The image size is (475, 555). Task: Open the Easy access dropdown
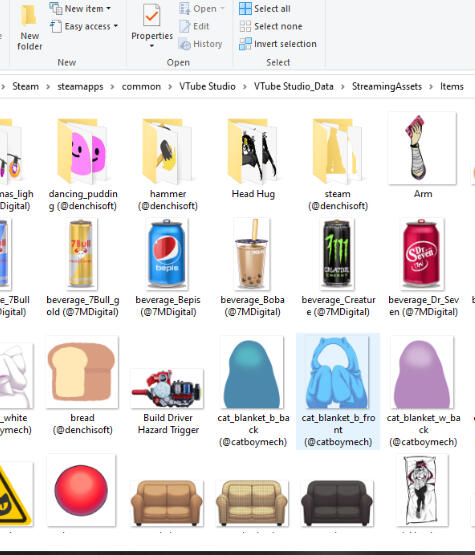click(x=84, y=26)
